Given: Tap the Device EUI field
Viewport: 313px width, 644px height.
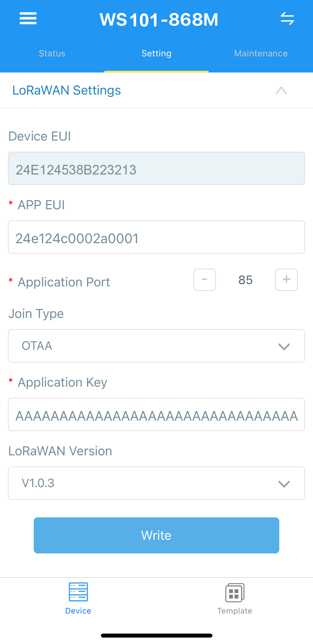Looking at the screenshot, I should pos(156,169).
